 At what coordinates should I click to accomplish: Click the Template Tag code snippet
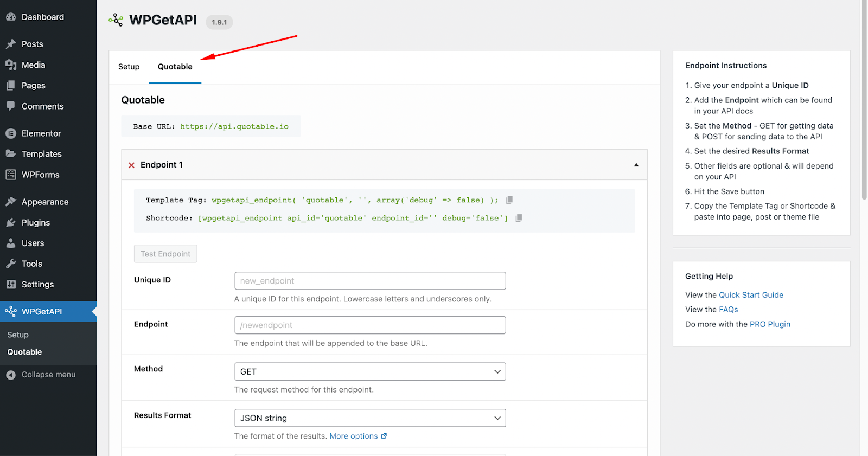point(355,200)
